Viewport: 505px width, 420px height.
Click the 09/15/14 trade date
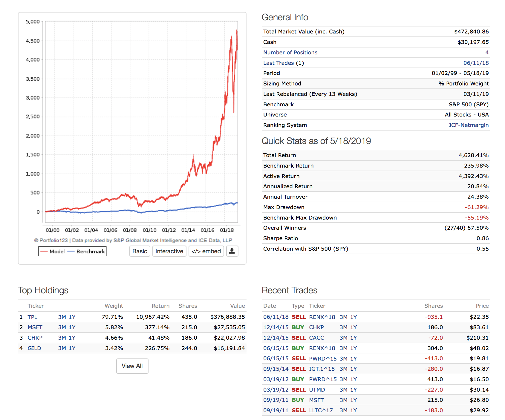coord(276,369)
